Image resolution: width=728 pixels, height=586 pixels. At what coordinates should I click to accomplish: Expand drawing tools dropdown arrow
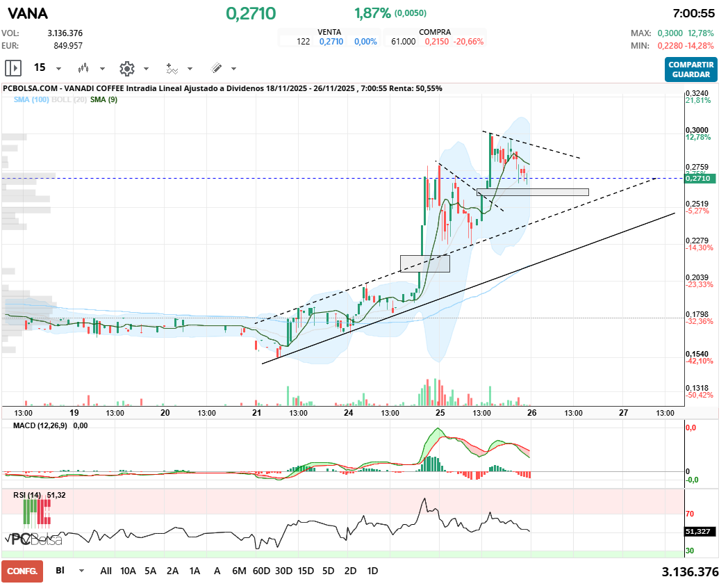point(233,69)
